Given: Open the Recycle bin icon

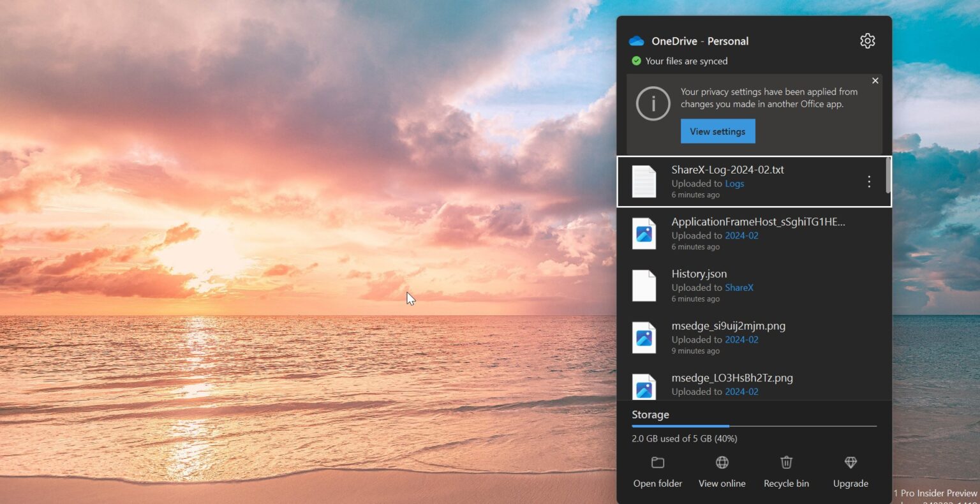Looking at the screenshot, I should tap(786, 463).
